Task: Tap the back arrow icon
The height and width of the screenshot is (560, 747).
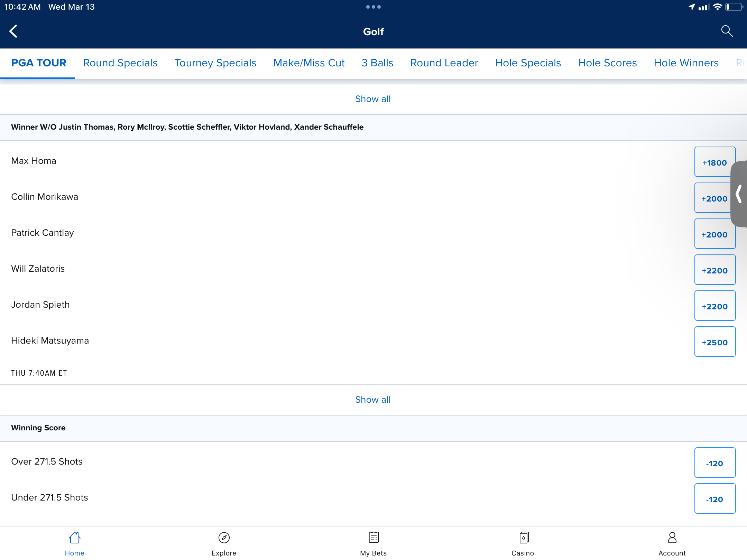Action: click(13, 31)
